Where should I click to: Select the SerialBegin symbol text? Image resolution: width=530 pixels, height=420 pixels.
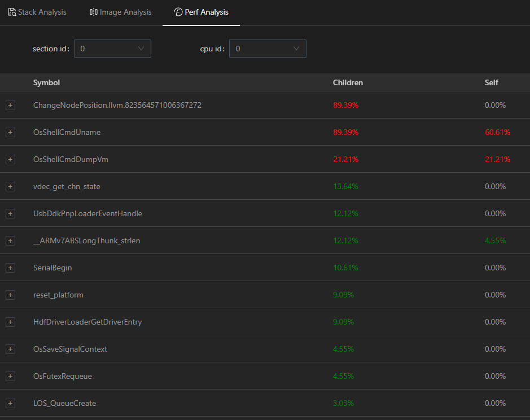[x=52, y=268]
